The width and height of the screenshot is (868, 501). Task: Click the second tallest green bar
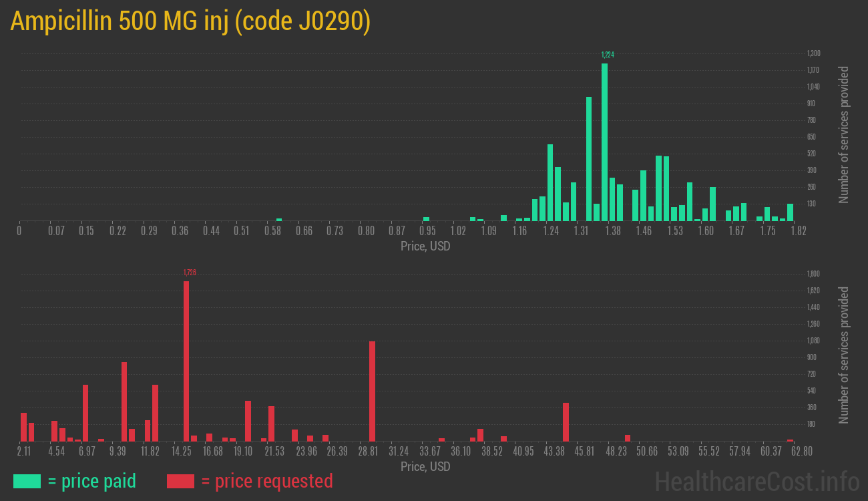[589, 158]
